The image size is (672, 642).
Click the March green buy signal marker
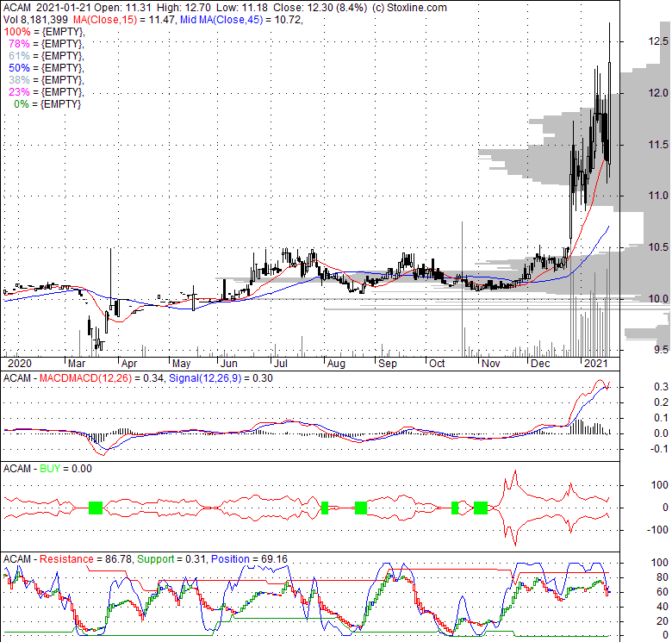[x=96, y=508]
